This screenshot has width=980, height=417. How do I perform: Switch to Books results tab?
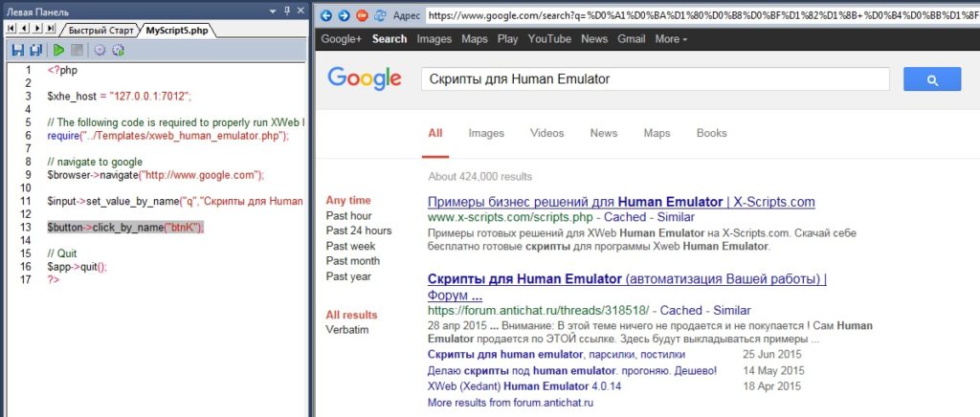pos(711,133)
